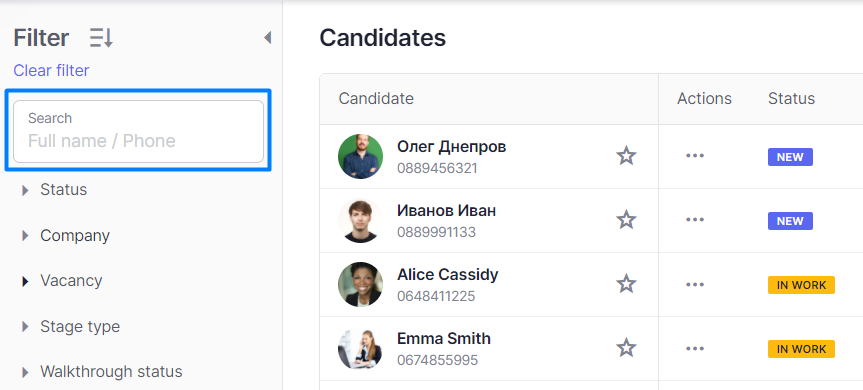Mark Alice Cassidy as favorite with star
The height and width of the screenshot is (390, 863).
pyautogui.click(x=626, y=284)
